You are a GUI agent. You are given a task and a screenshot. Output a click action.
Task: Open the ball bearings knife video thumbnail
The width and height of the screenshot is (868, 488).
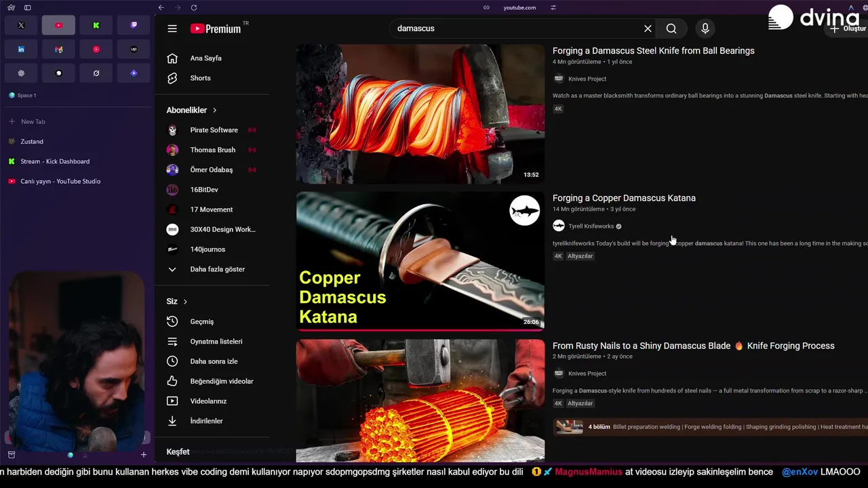tap(420, 114)
